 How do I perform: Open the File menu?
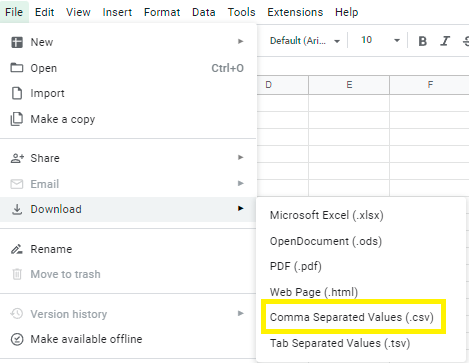point(14,12)
